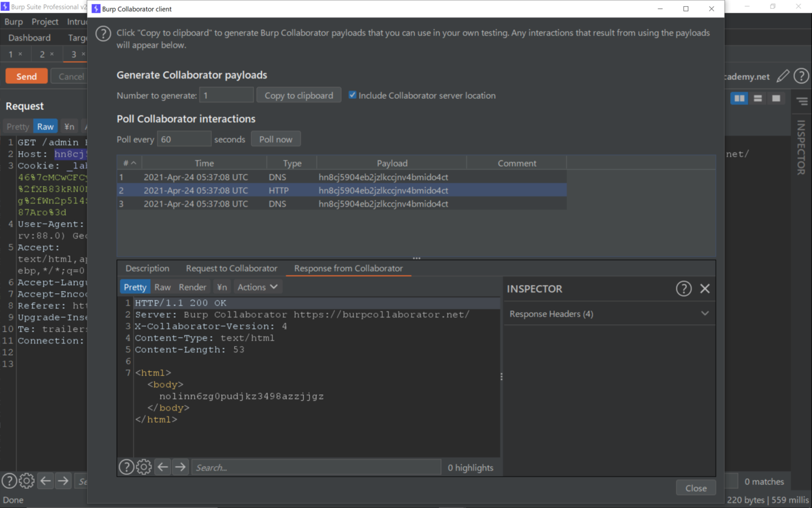Sort by the Payload column header
This screenshot has height=508, width=812.
pyautogui.click(x=392, y=163)
